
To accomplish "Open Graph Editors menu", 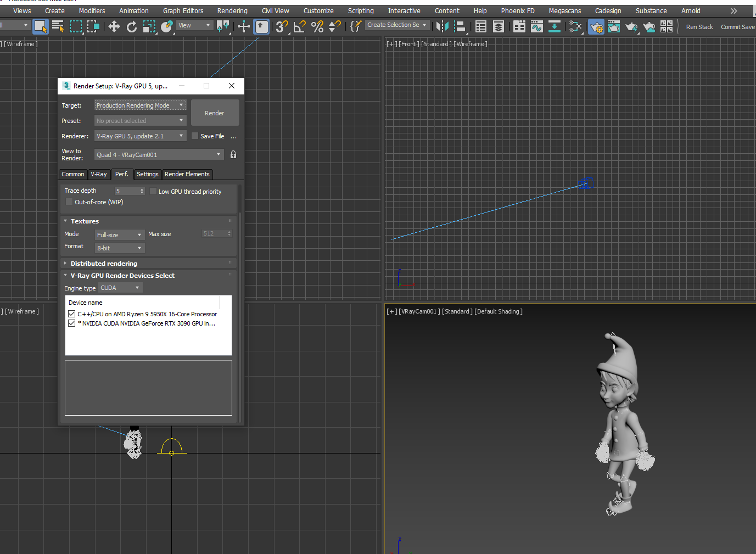I will point(183,10).
